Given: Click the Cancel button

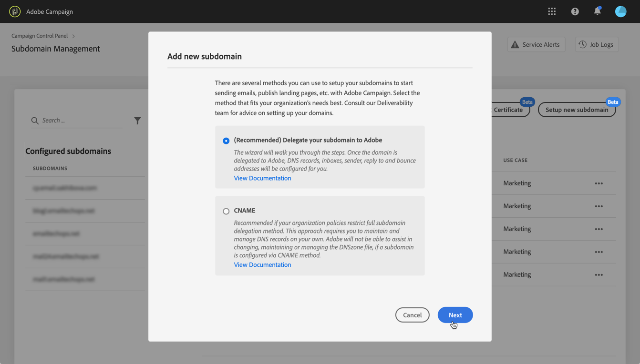Looking at the screenshot, I should [412, 315].
